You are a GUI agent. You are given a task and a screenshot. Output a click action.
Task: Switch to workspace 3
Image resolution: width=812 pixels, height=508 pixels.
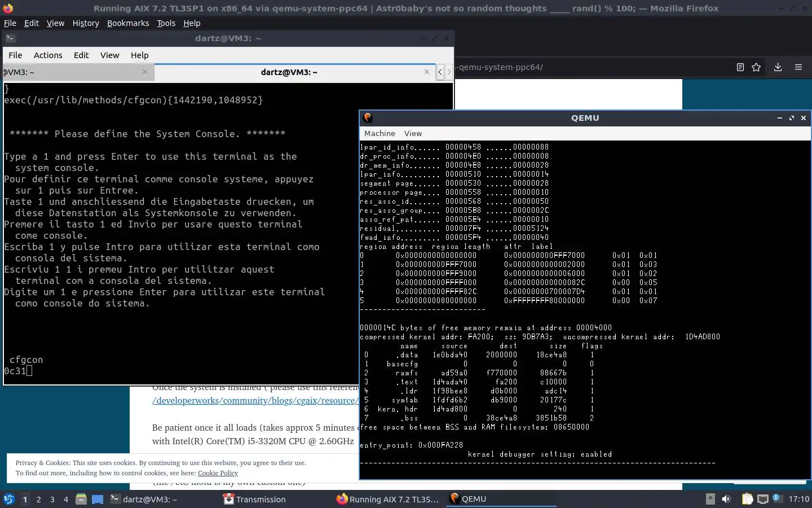pyautogui.click(x=52, y=500)
